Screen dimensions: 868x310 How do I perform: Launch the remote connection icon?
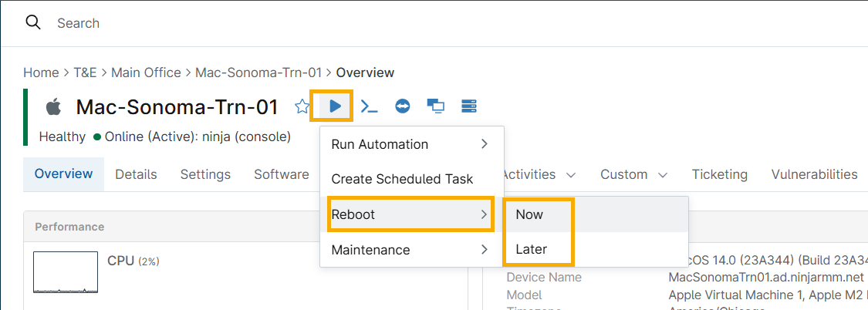[x=403, y=106]
